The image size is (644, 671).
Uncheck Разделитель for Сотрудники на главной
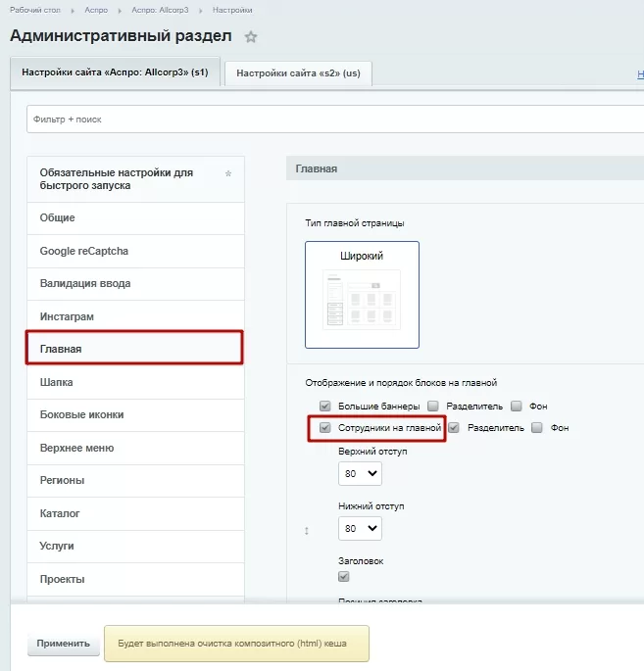coord(454,427)
